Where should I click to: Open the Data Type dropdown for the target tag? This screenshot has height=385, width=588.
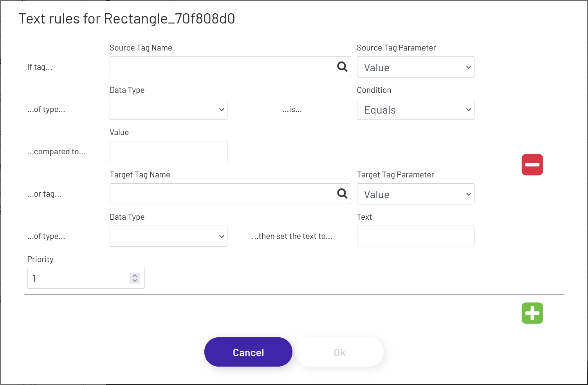pyautogui.click(x=168, y=236)
